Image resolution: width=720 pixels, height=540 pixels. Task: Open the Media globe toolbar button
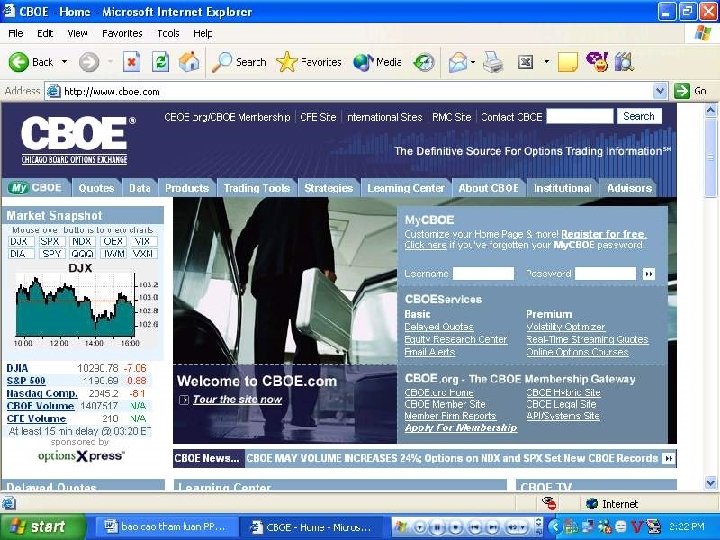tap(377, 62)
